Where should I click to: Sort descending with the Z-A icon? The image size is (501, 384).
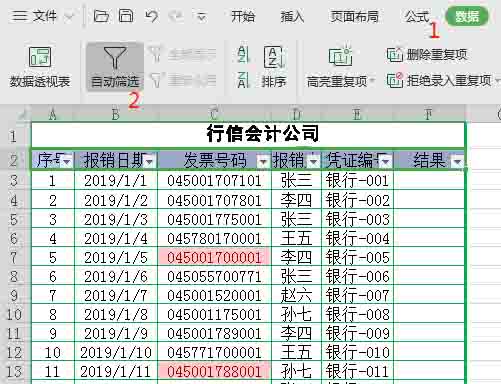243,80
